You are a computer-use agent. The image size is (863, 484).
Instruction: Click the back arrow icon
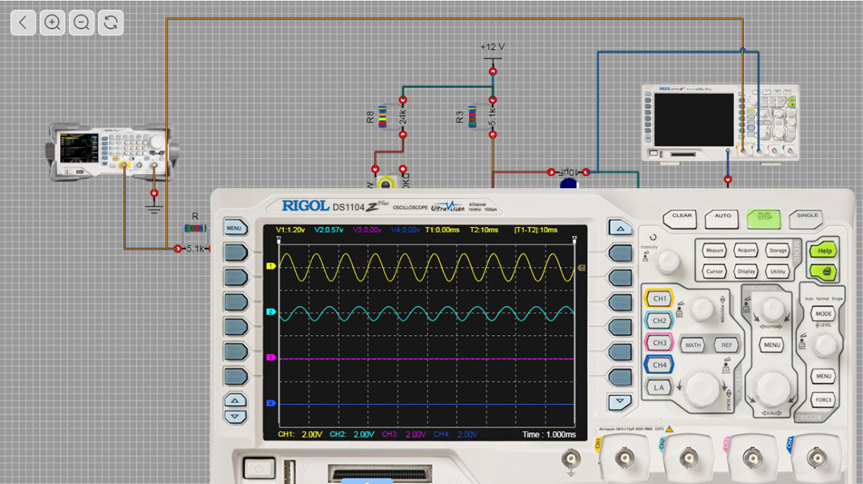(x=24, y=22)
